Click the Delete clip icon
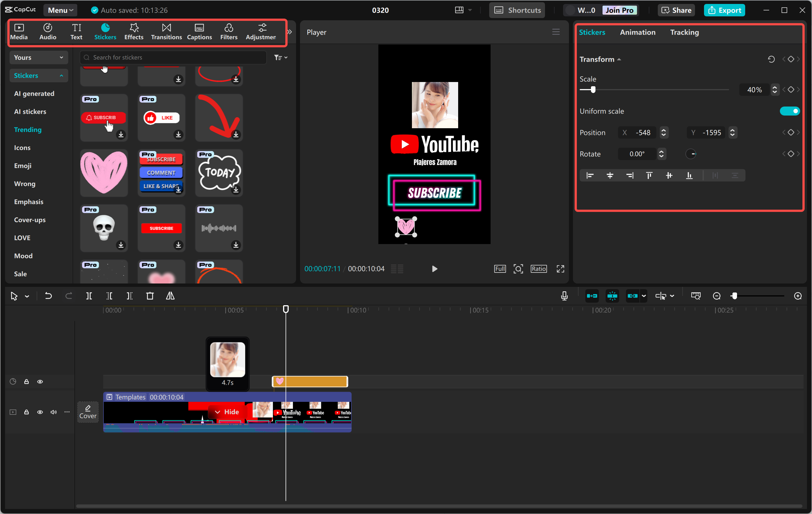Image resolution: width=812 pixels, height=514 pixels. [x=150, y=296]
